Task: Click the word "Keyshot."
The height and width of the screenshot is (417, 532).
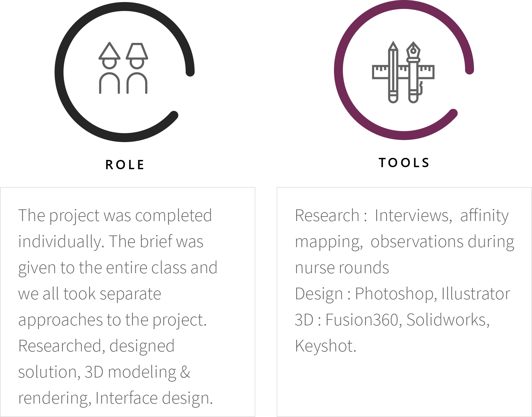Action: 326,346
